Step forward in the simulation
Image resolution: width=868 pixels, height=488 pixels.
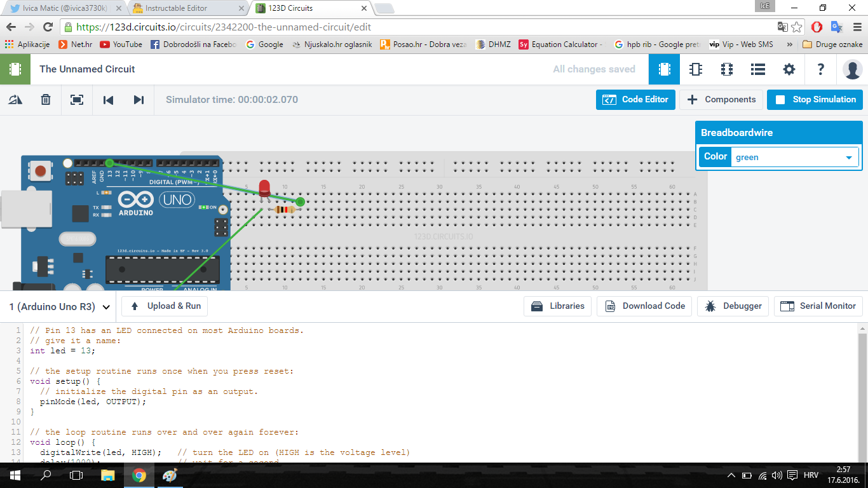(139, 100)
